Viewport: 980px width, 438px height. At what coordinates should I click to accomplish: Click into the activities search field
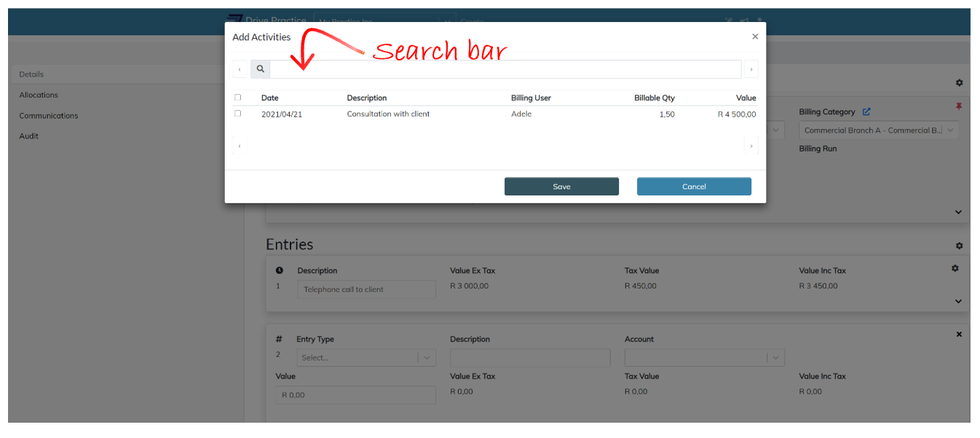[505, 69]
